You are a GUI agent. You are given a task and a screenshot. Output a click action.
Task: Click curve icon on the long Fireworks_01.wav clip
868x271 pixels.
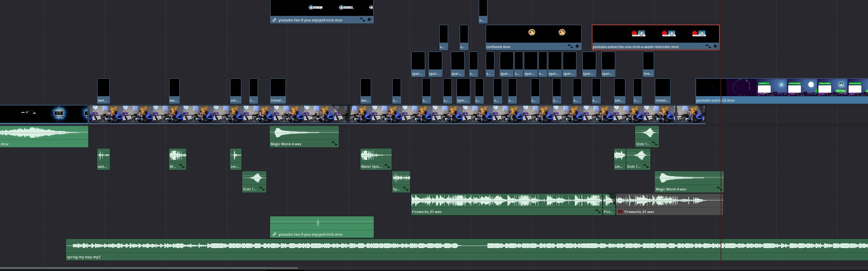coord(598,211)
